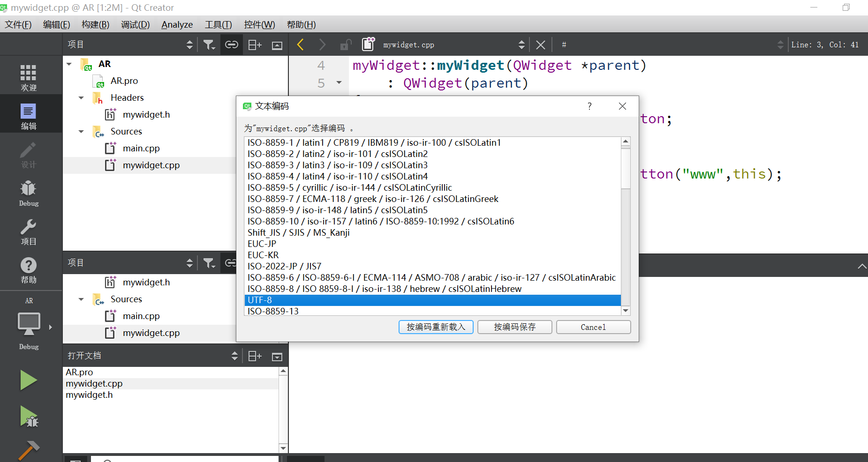Collapse the Headers folder
Image resolution: width=868 pixels, height=462 pixels.
click(81, 97)
